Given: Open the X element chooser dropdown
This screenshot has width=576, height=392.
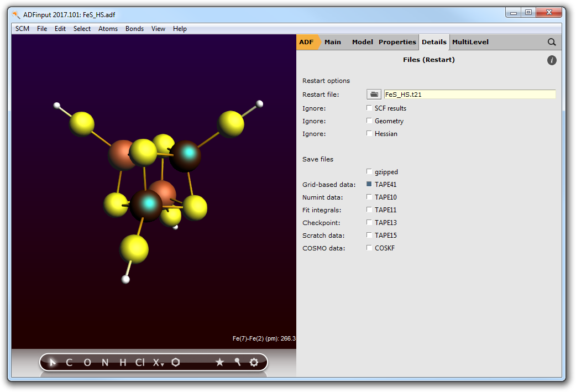Looking at the screenshot, I should click(x=158, y=363).
